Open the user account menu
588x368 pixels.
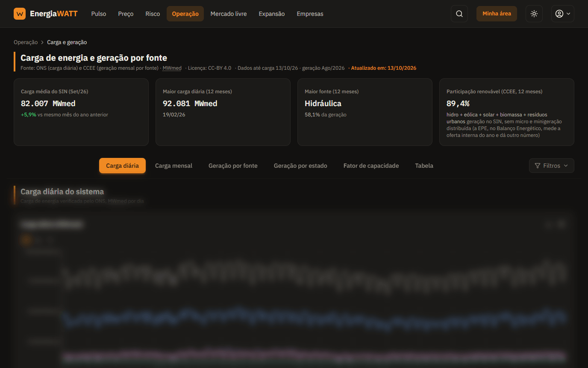[562, 14]
